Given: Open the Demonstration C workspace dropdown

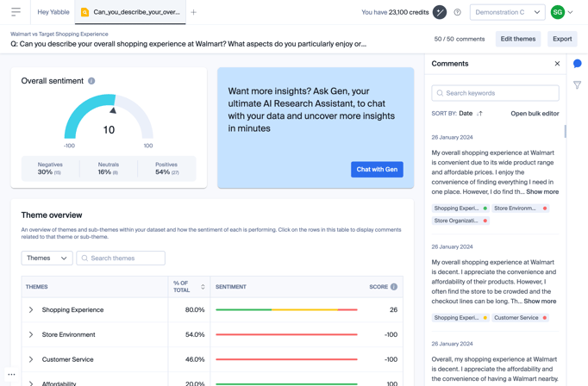Looking at the screenshot, I should tap(508, 12).
